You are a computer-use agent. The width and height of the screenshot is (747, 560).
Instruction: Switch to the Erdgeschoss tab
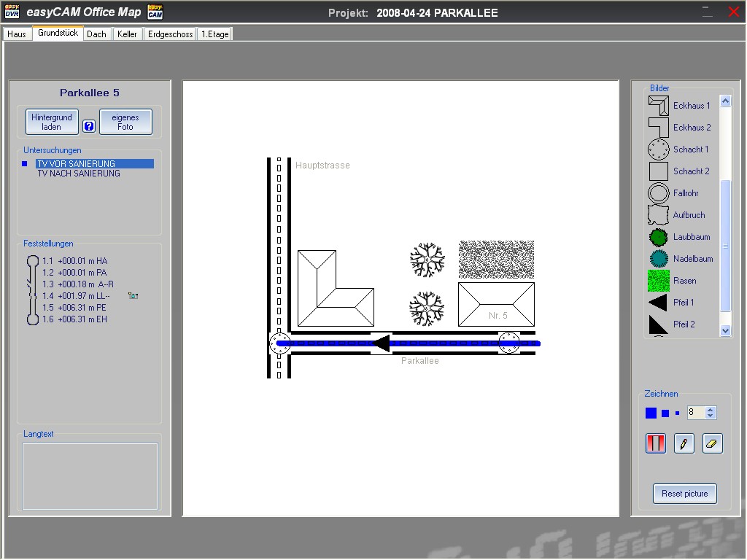[x=170, y=34]
